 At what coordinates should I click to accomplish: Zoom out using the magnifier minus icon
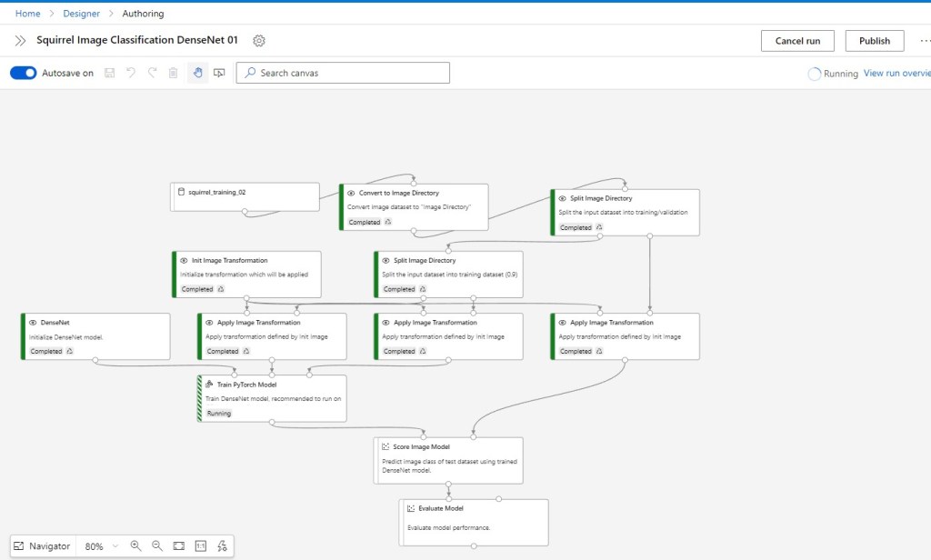(x=156, y=545)
